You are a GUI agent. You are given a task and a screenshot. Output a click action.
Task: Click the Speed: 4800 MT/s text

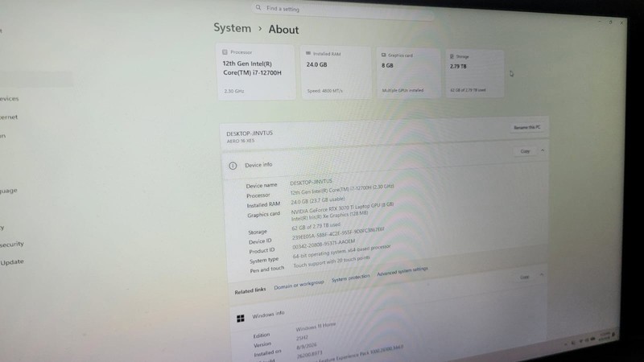[324, 91]
